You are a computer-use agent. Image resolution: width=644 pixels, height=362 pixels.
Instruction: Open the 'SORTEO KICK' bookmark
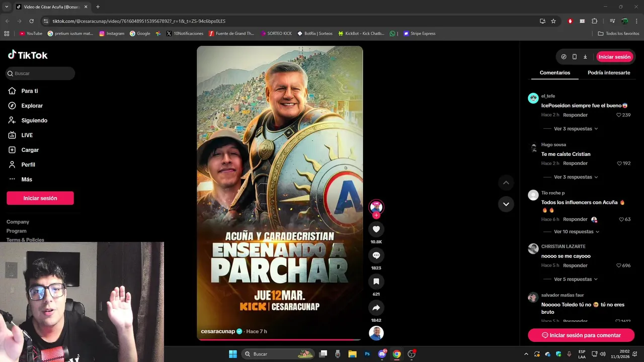(276, 34)
